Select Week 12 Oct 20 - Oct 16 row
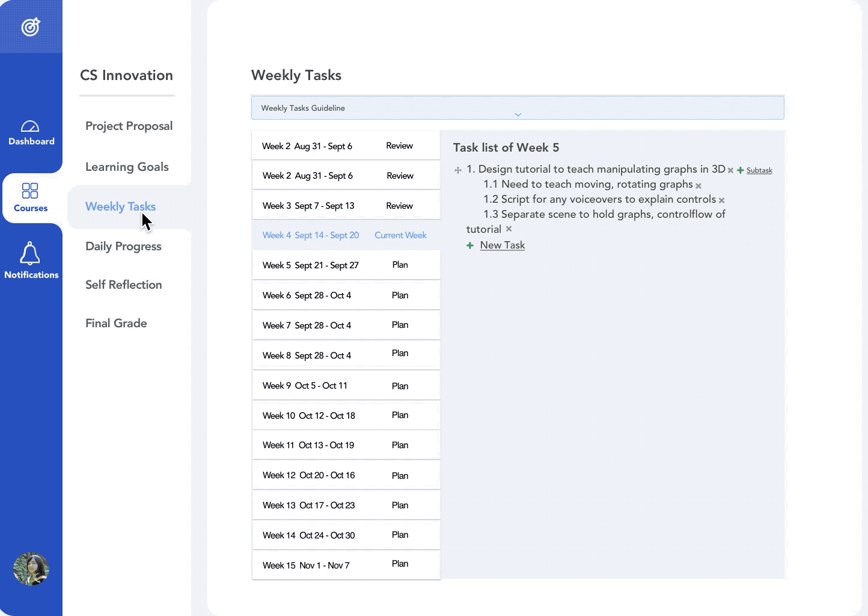The image size is (868, 616). (x=346, y=475)
